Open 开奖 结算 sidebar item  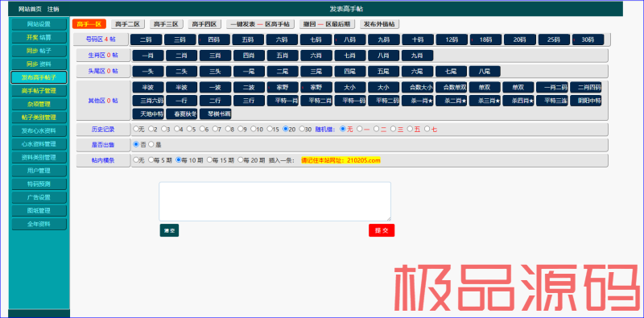pos(39,37)
